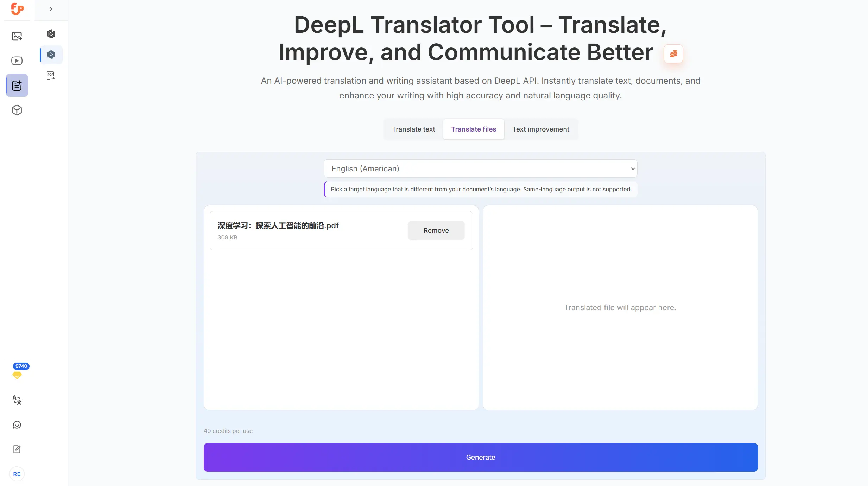
Task: Remove the uploaded Chinese PDF file
Action: coord(436,230)
